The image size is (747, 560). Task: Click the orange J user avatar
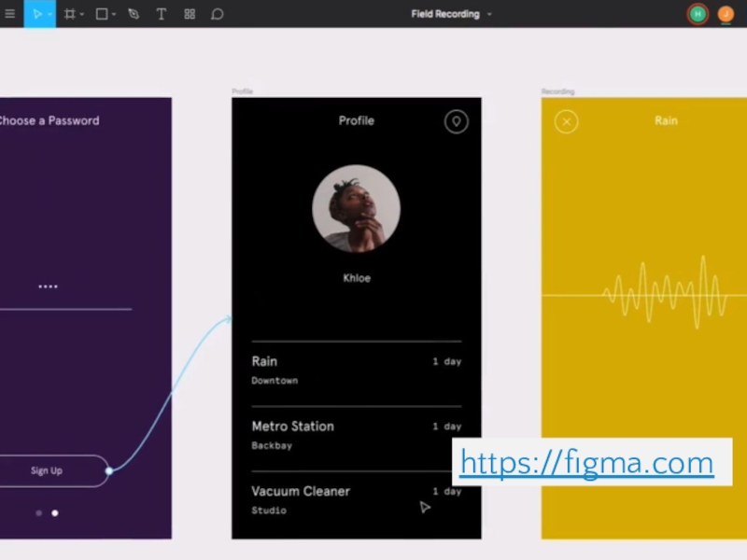(726, 14)
